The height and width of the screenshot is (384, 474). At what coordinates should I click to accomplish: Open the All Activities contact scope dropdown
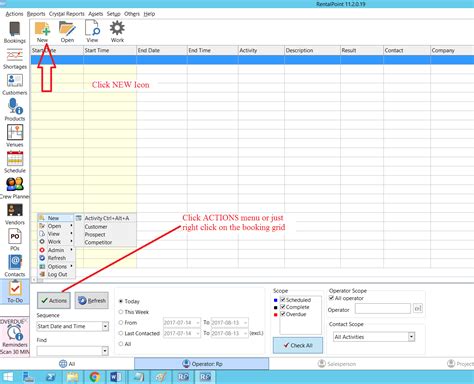pyautogui.click(x=411, y=337)
